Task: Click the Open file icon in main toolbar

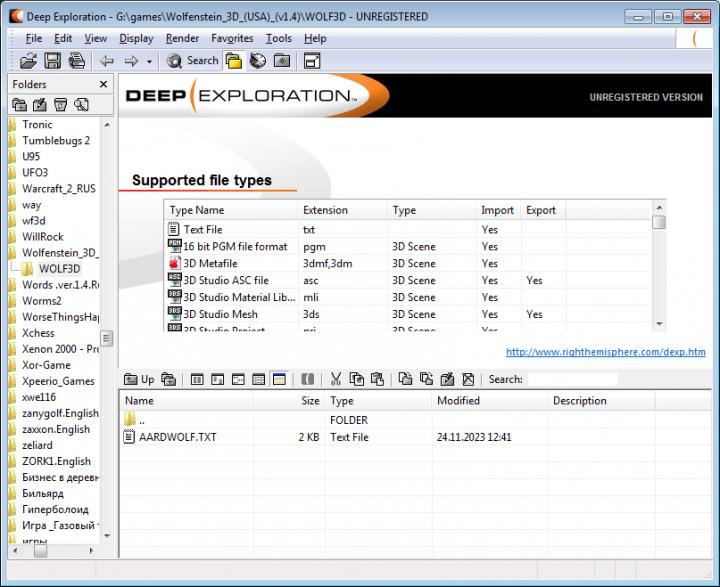Action: pos(28,61)
